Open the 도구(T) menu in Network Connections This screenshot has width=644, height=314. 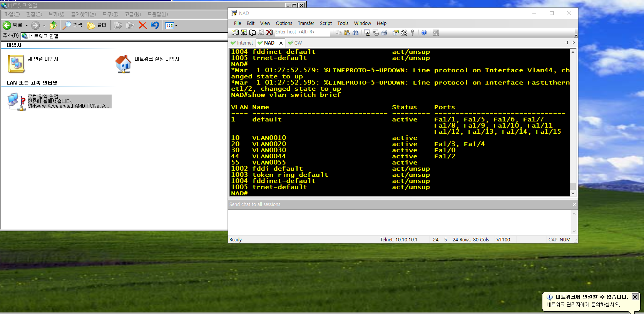coord(110,14)
